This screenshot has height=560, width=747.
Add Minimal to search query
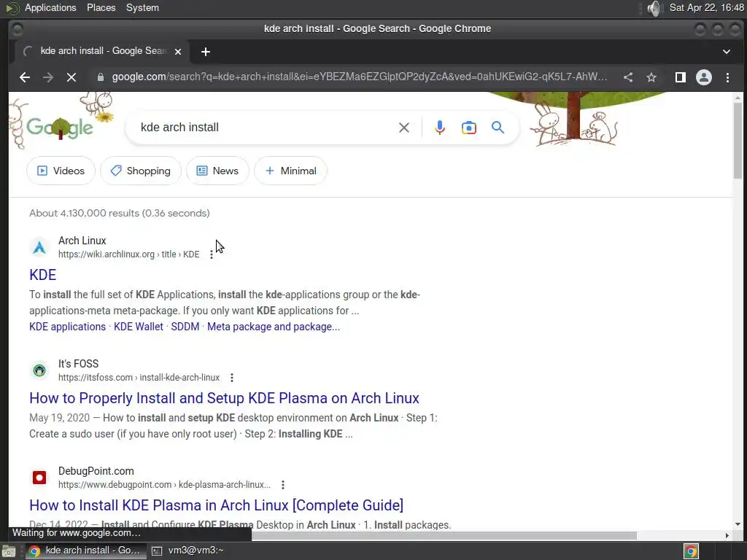(x=290, y=171)
